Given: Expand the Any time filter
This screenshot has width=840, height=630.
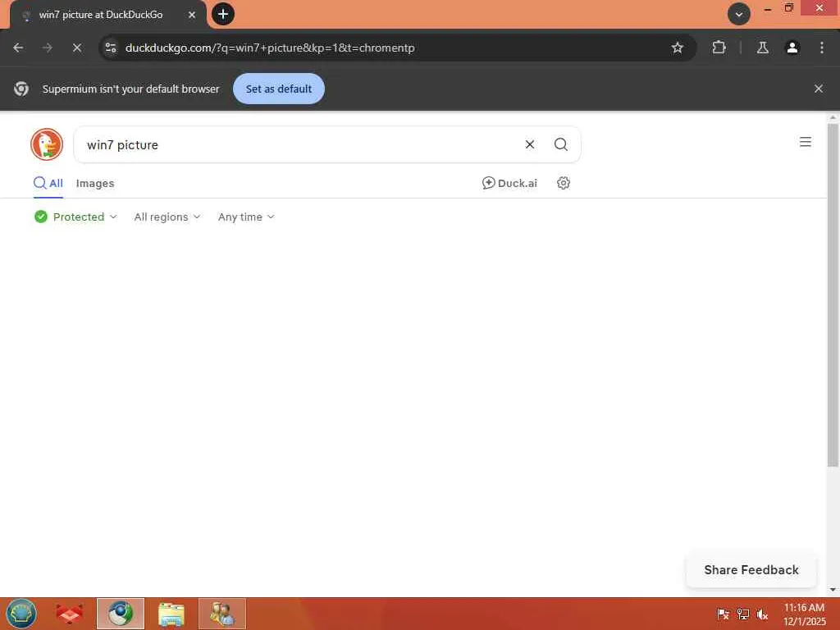Looking at the screenshot, I should [x=246, y=217].
